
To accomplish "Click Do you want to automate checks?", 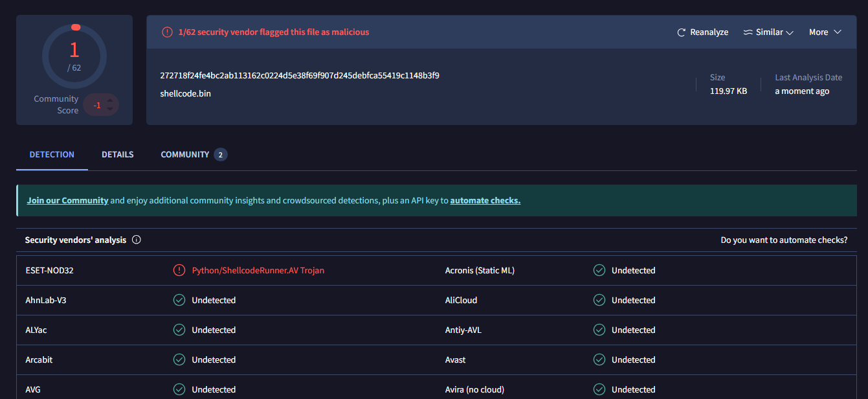I will pyautogui.click(x=784, y=240).
